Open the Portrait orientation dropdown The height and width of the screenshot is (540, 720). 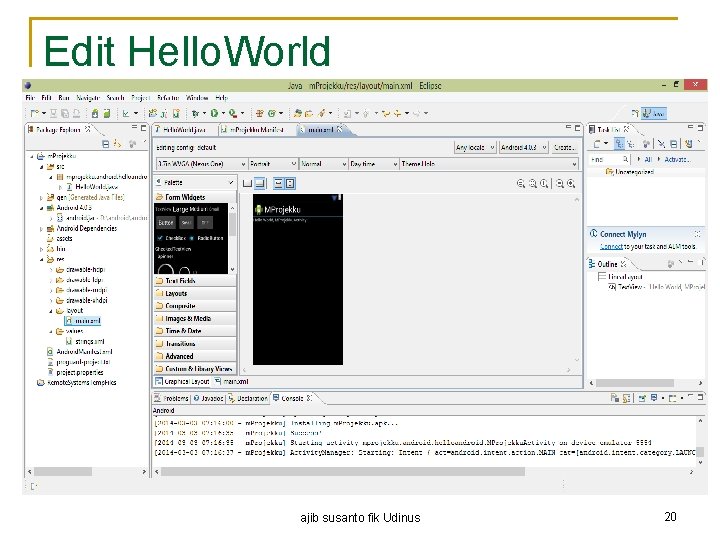click(x=273, y=164)
